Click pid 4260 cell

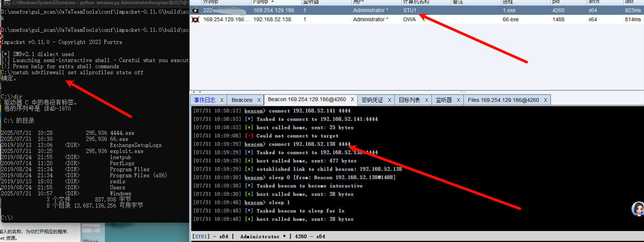point(559,10)
